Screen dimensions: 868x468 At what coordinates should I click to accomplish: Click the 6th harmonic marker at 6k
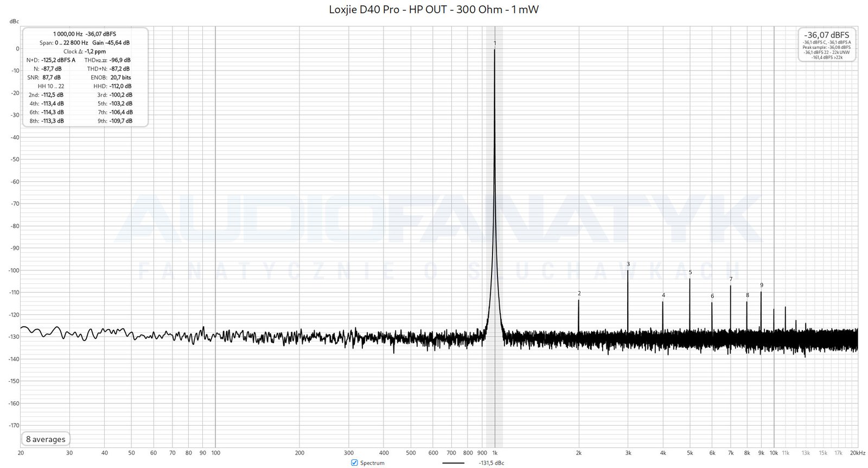point(712,296)
